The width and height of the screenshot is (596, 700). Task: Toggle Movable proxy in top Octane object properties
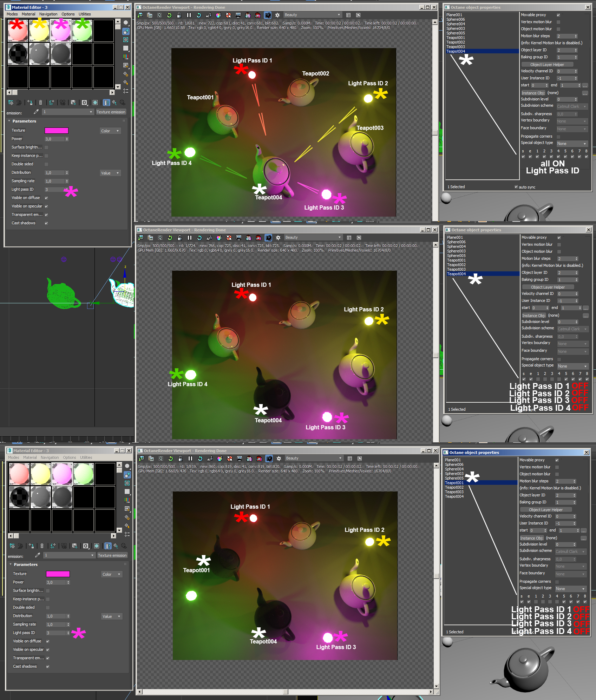point(558,15)
